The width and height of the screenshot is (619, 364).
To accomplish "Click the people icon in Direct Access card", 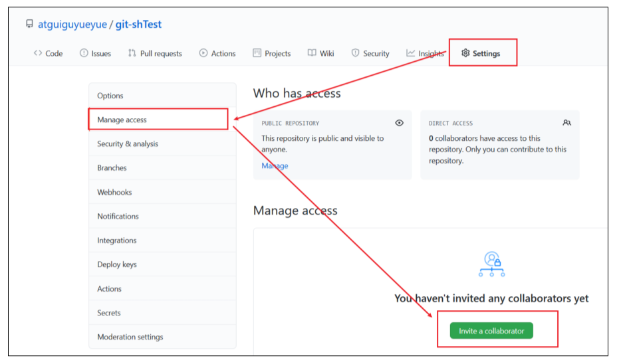I will tap(567, 123).
